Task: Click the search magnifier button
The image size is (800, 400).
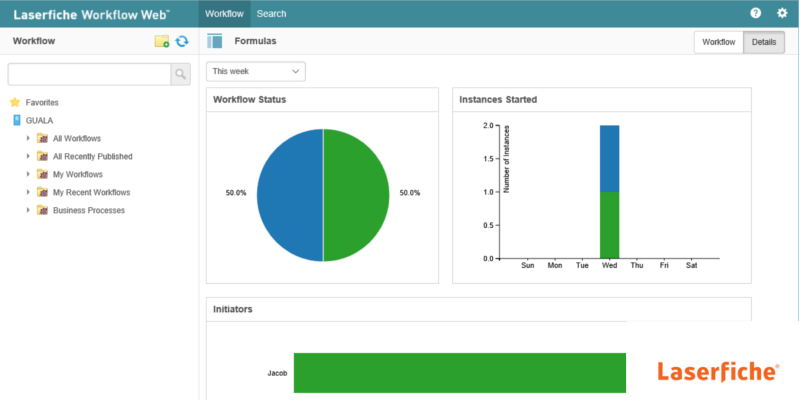Action: [x=181, y=74]
